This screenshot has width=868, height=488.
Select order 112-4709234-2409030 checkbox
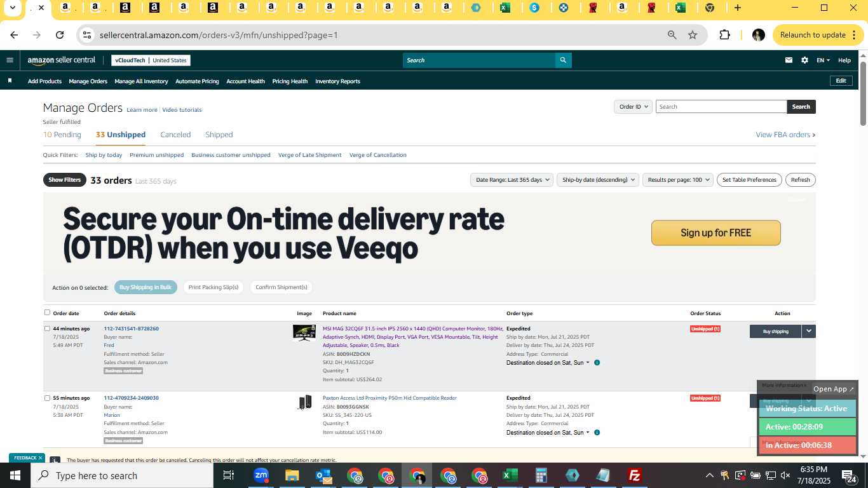(x=47, y=398)
